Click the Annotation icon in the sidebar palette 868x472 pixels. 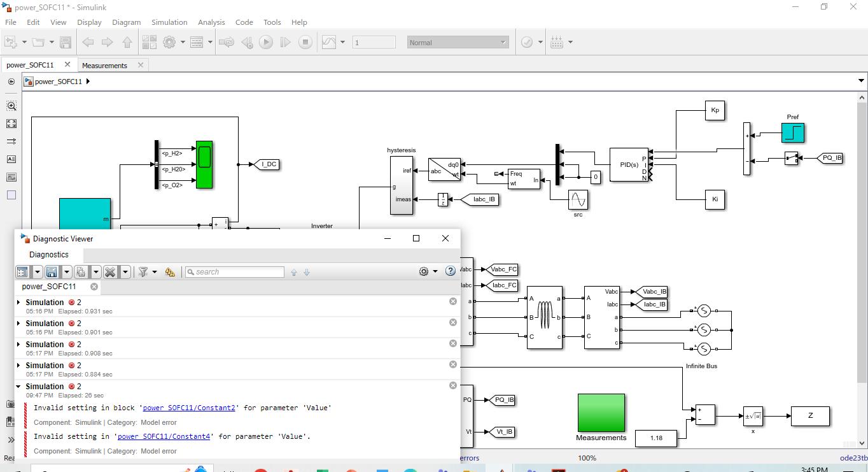click(x=11, y=159)
